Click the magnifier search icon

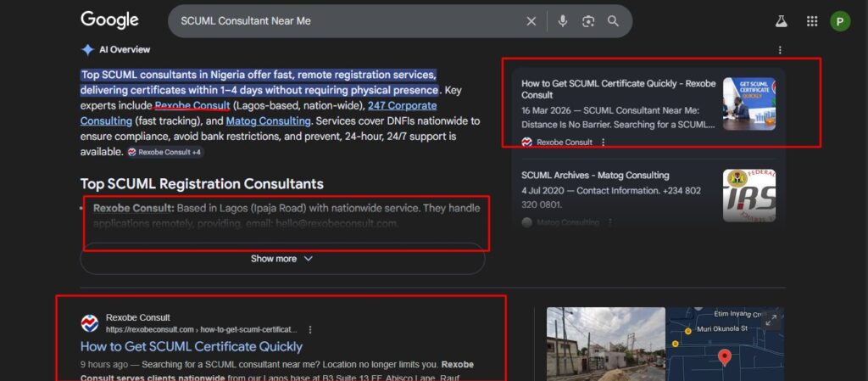[614, 21]
